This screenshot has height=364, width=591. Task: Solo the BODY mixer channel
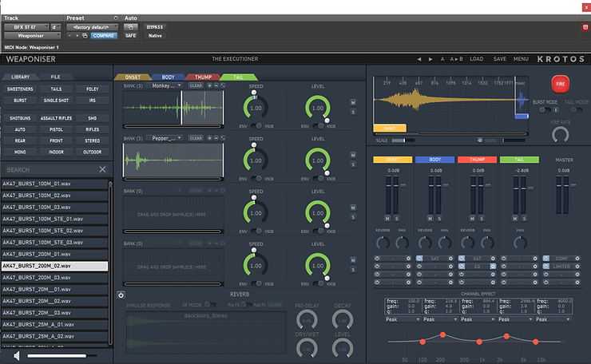click(439, 219)
